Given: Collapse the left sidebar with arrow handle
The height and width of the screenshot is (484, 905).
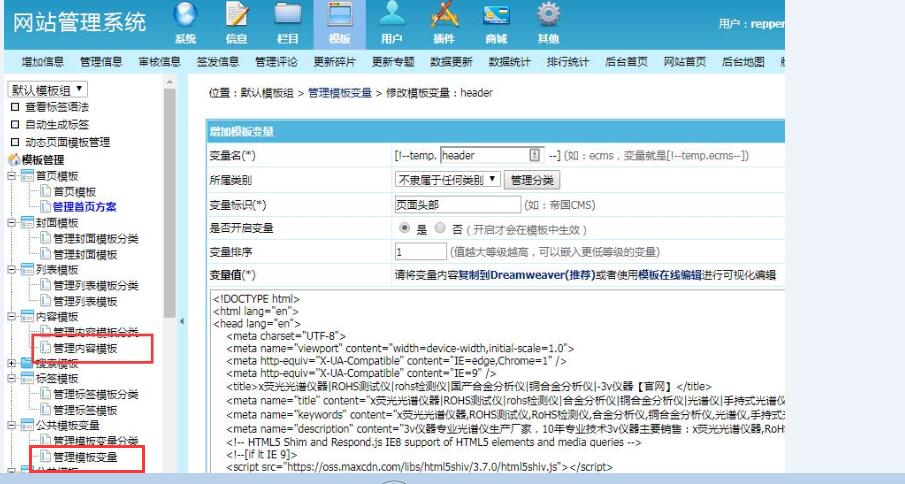Looking at the screenshot, I should 182,321.
